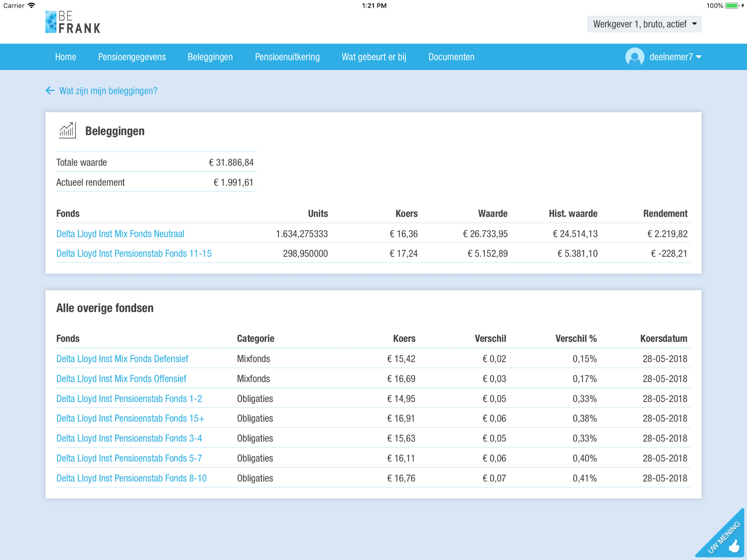The height and width of the screenshot is (560, 747).
Task: Open the Werkgever 1, bruto, actief dropdown
Action: click(644, 24)
